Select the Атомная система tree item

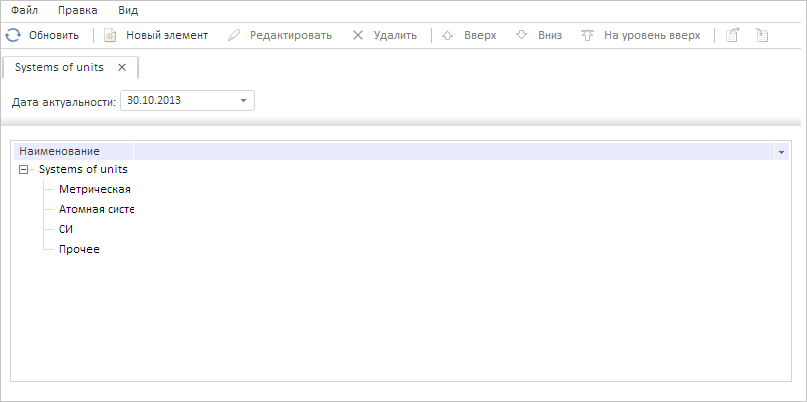pos(96,209)
